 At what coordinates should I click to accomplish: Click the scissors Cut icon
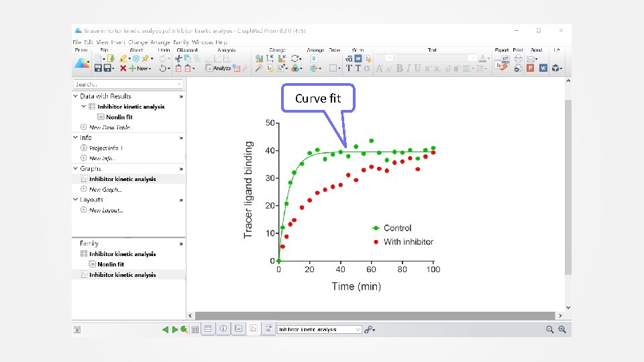point(178,59)
